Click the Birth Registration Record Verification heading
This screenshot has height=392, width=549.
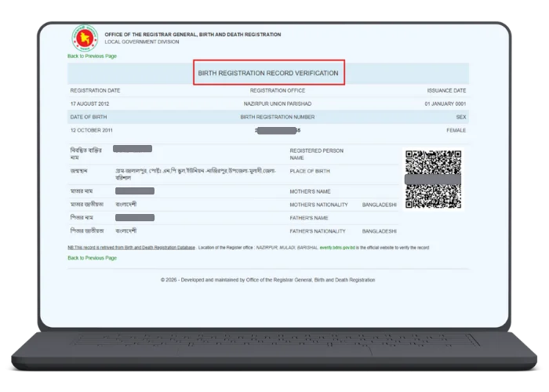point(268,73)
